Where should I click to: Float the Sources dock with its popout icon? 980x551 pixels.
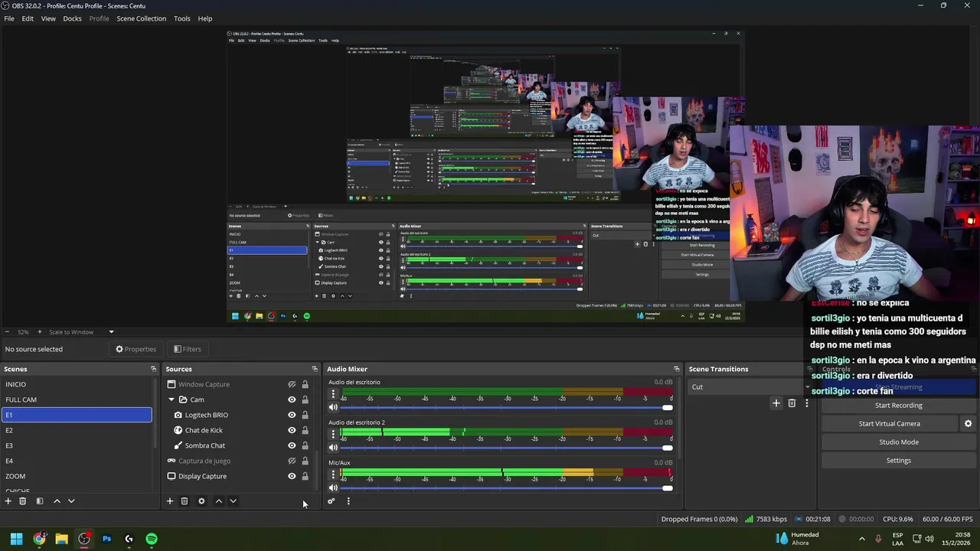(x=315, y=369)
